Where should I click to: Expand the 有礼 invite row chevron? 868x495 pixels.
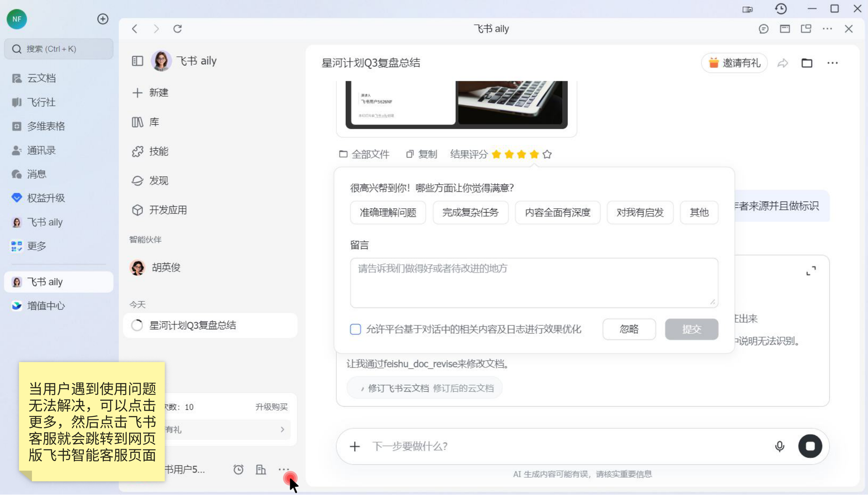(x=283, y=430)
